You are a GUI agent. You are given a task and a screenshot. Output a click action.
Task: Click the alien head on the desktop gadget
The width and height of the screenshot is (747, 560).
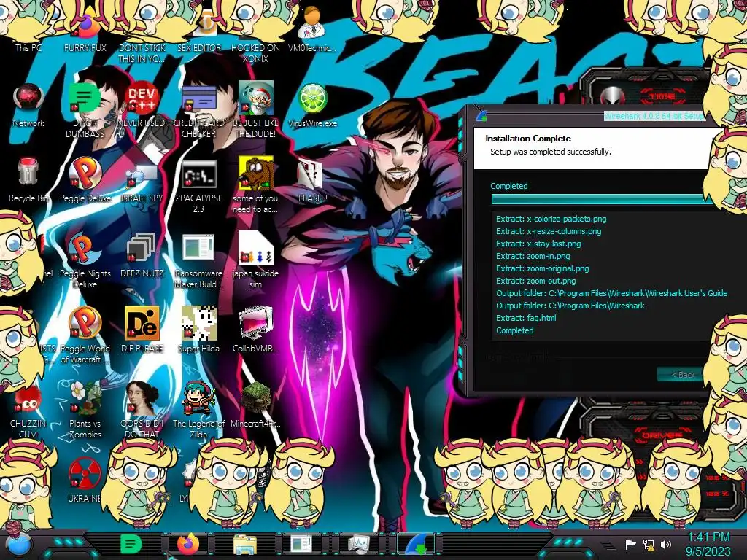click(x=613, y=97)
